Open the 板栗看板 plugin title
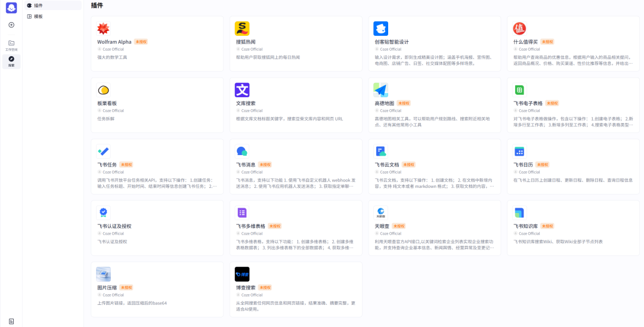This screenshot has width=644, height=327. pos(107,103)
